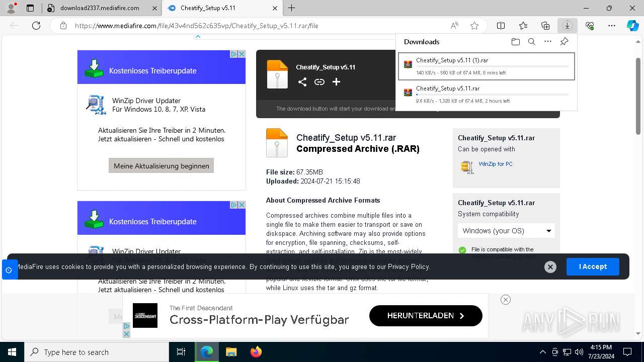644x362 pixels.
Task: Open Windows Start menu
Action: tap(12, 352)
